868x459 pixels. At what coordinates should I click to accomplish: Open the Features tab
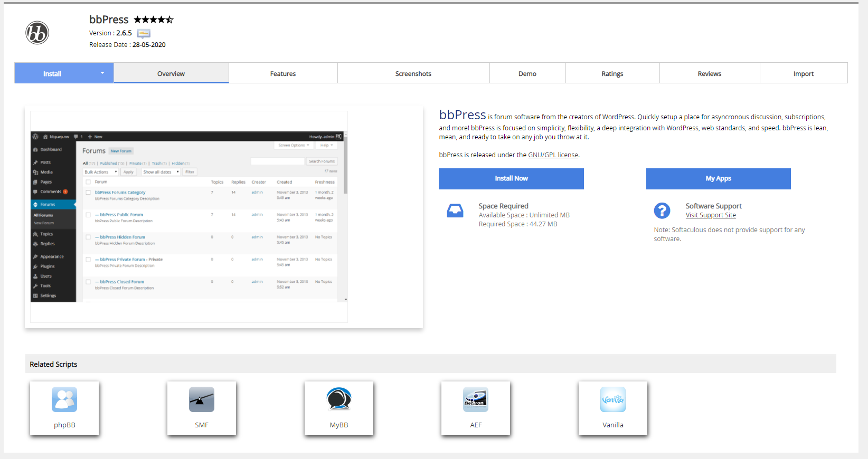(x=283, y=73)
